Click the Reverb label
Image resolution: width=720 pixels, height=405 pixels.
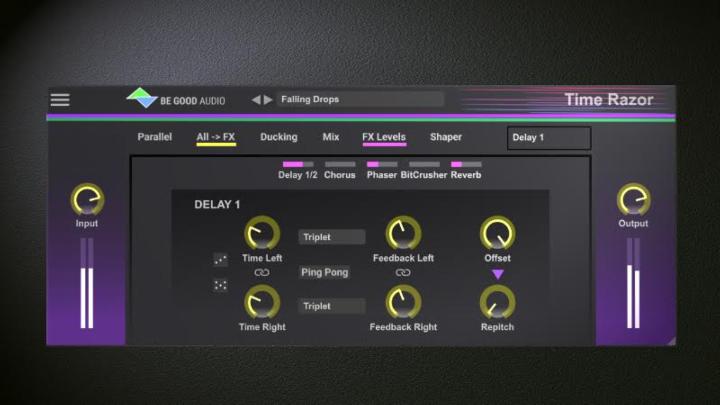point(466,175)
